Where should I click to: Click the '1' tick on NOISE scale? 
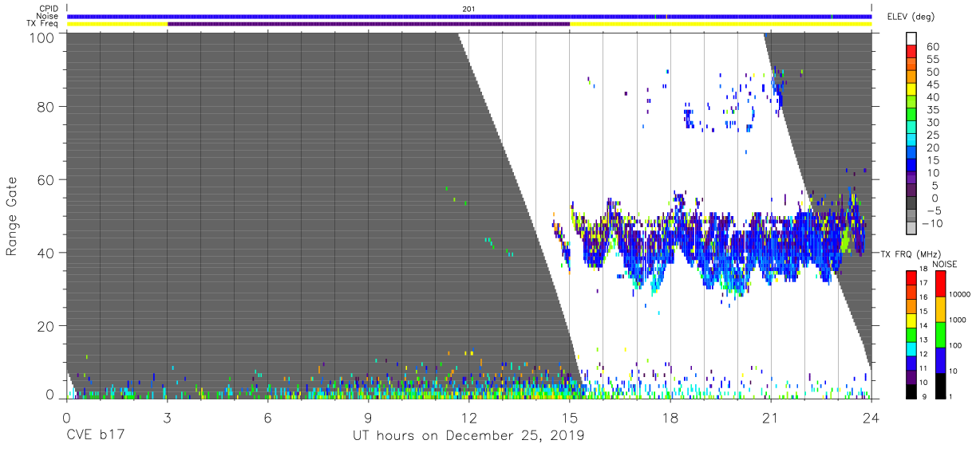(950, 396)
